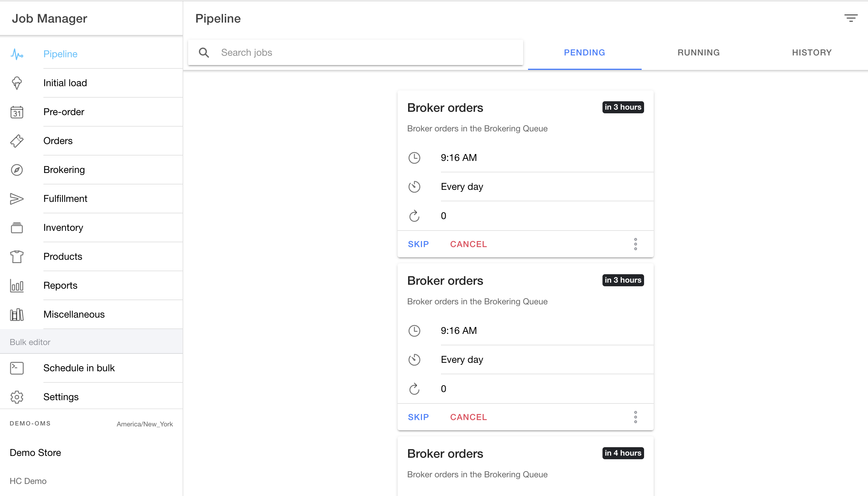Click the Brokering compass icon

point(17,170)
